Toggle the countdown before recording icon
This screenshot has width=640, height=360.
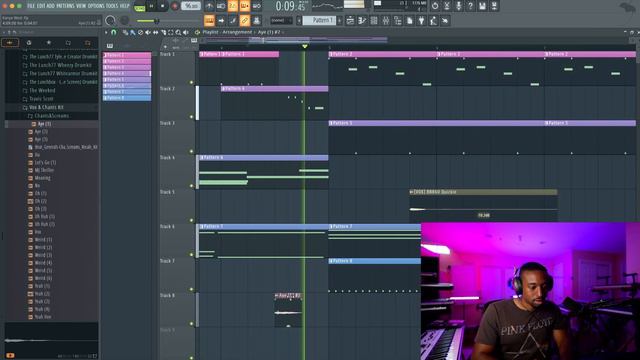tap(233, 6)
